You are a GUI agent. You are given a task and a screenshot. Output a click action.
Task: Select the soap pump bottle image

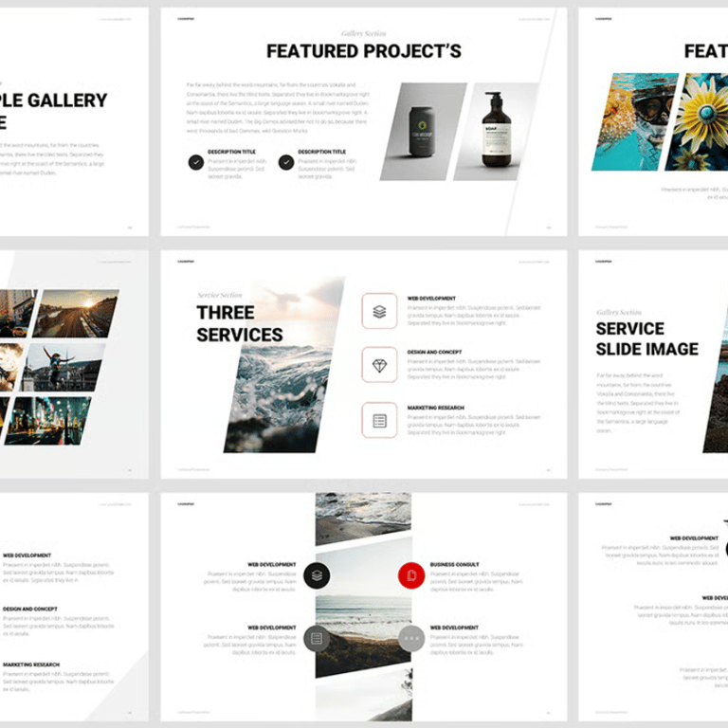496,132
